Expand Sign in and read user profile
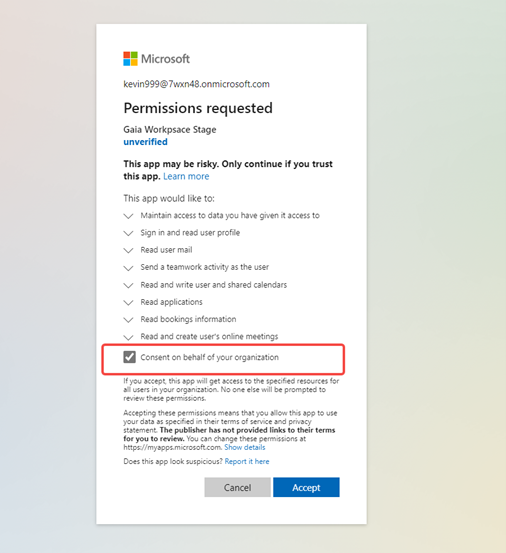This screenshot has width=506, height=553. [128, 233]
